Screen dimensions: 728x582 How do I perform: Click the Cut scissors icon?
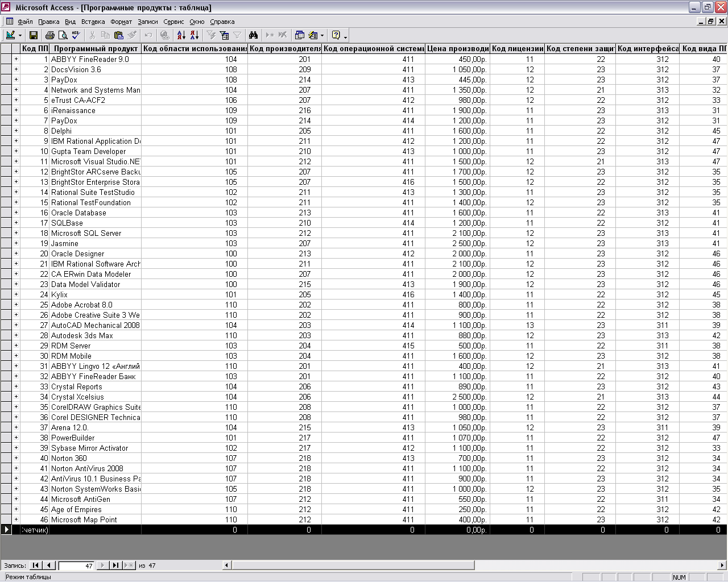click(x=92, y=35)
